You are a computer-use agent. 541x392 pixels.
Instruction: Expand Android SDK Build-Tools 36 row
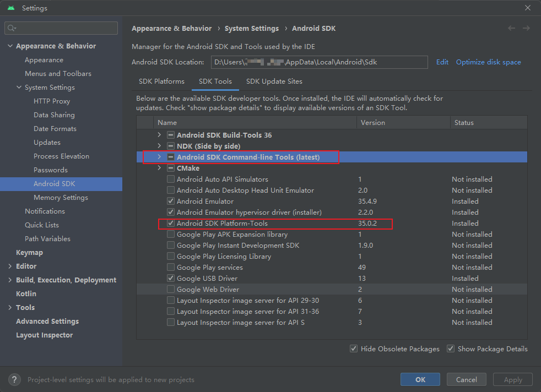click(x=159, y=135)
